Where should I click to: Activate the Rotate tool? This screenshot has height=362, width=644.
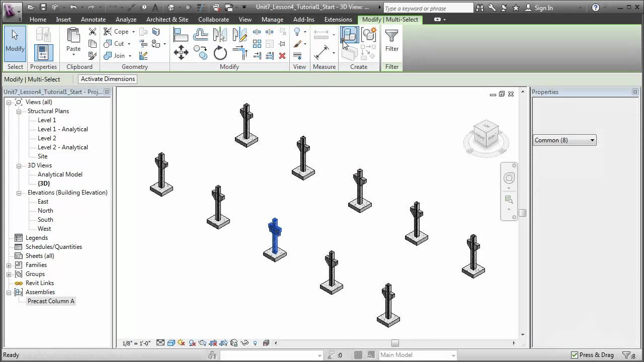pyautogui.click(x=220, y=53)
